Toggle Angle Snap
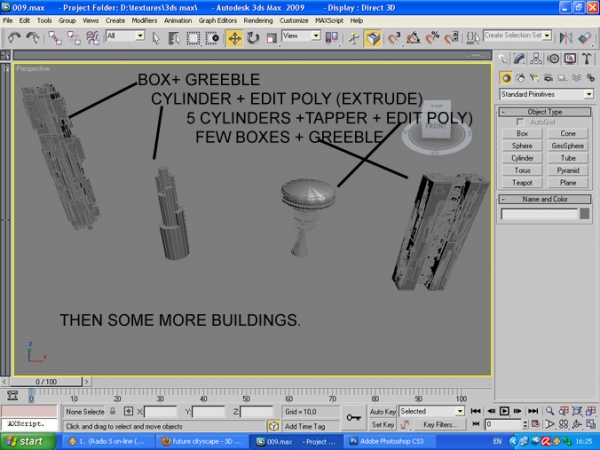Viewport: 600px width, 450px height. tap(413, 38)
